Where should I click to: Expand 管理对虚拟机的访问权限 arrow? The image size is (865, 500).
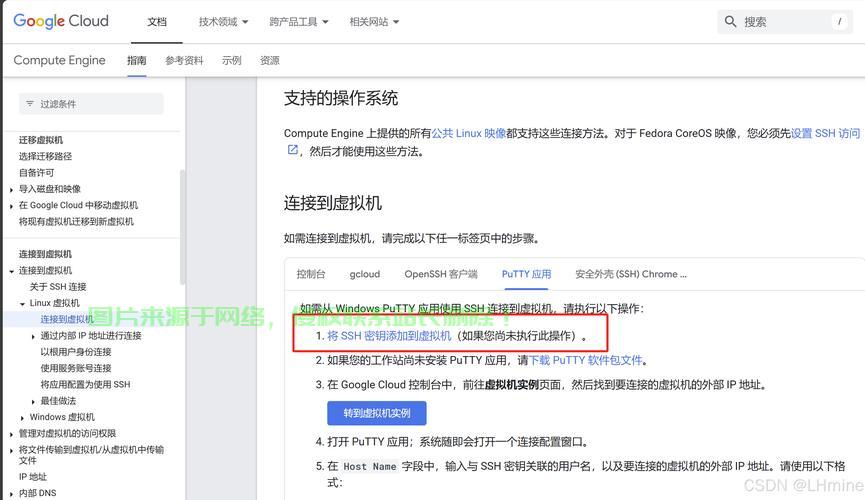coord(12,434)
